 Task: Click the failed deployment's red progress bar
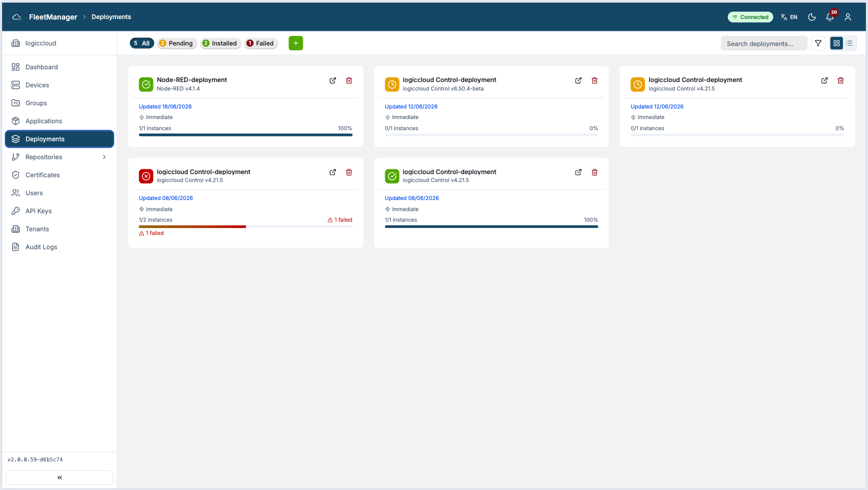click(x=192, y=226)
